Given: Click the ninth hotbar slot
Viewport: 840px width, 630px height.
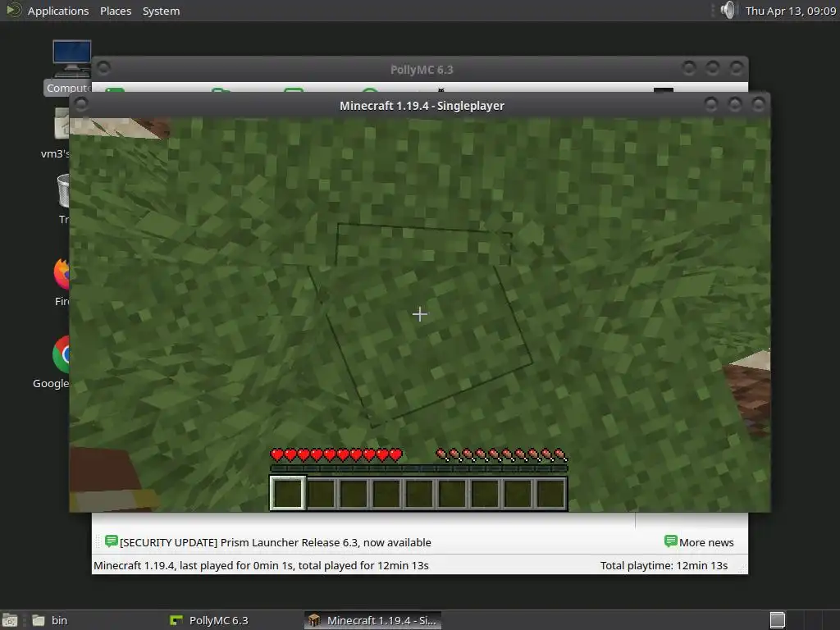Looking at the screenshot, I should [550, 493].
